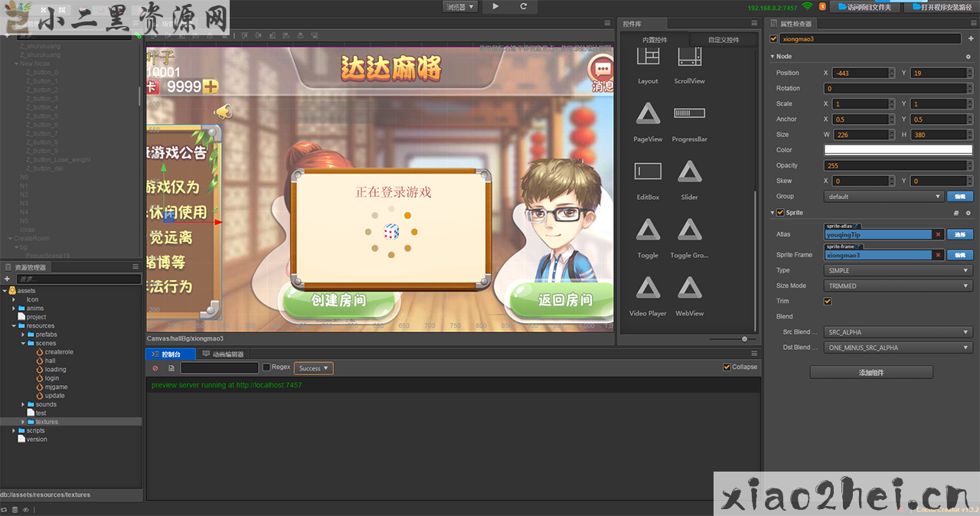Image resolution: width=980 pixels, height=516 pixels.
Task: Select the Layout control icon
Action: (x=648, y=56)
